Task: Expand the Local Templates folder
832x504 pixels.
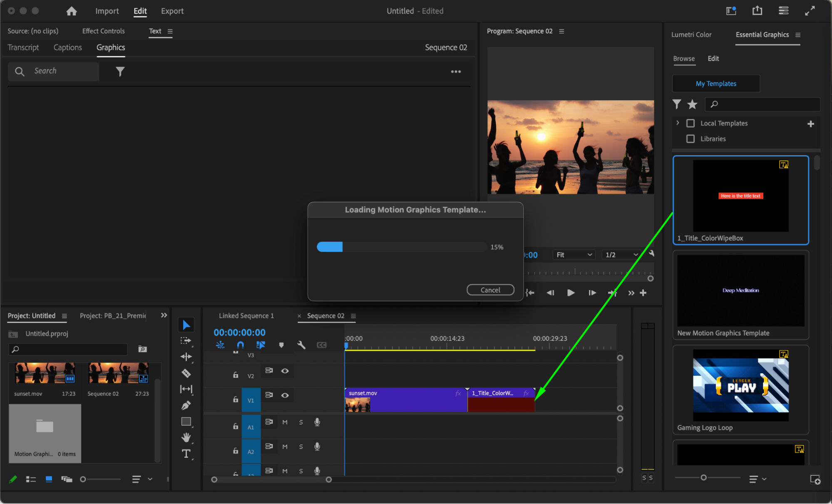Action: coord(678,123)
